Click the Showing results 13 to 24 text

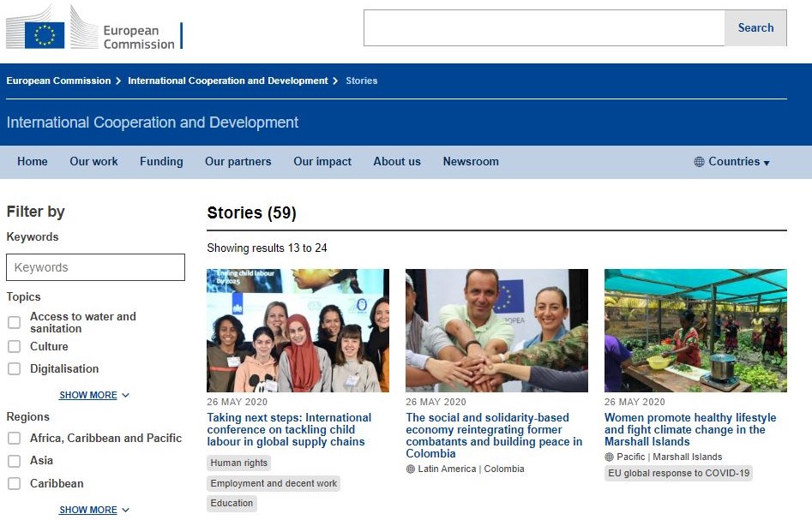[267, 248]
